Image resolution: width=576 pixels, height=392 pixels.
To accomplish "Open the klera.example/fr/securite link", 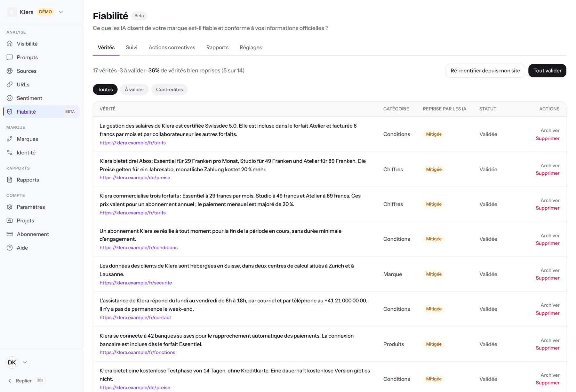I will (x=136, y=283).
